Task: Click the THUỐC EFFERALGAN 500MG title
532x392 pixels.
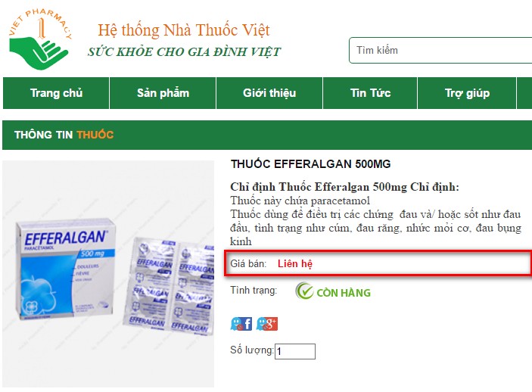Action: click(310, 164)
